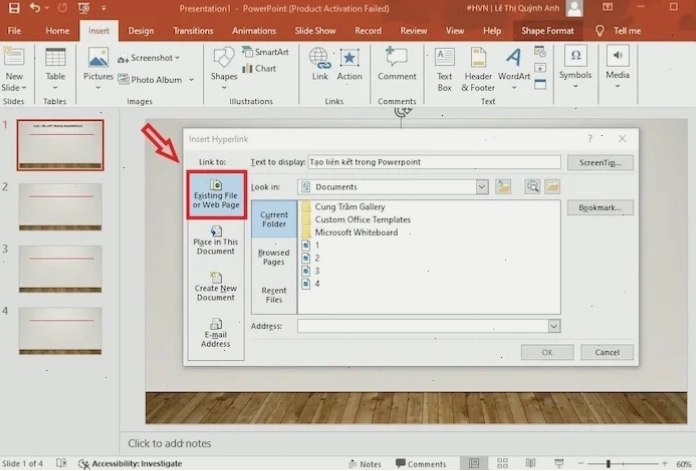Go up one folder in dialog
This screenshot has height=471, width=696.
[x=503, y=186]
